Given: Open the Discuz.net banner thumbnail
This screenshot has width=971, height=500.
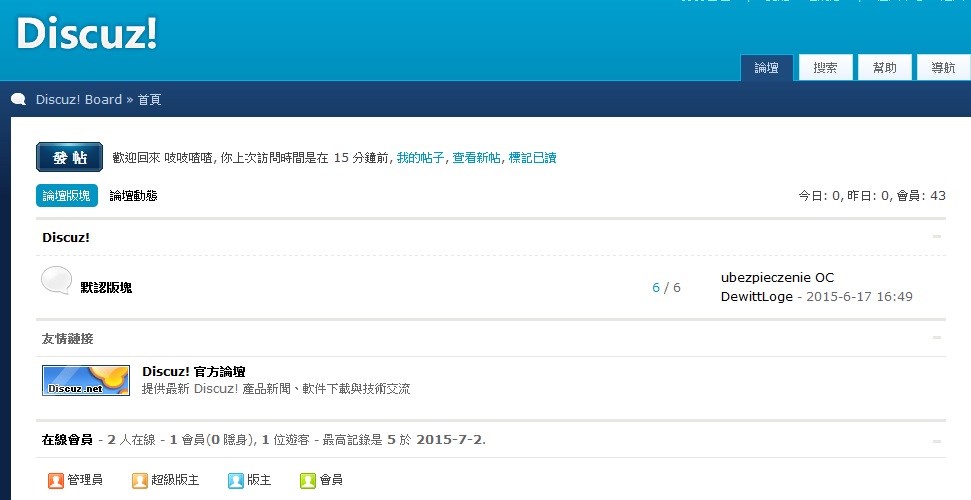Looking at the screenshot, I should pos(86,380).
